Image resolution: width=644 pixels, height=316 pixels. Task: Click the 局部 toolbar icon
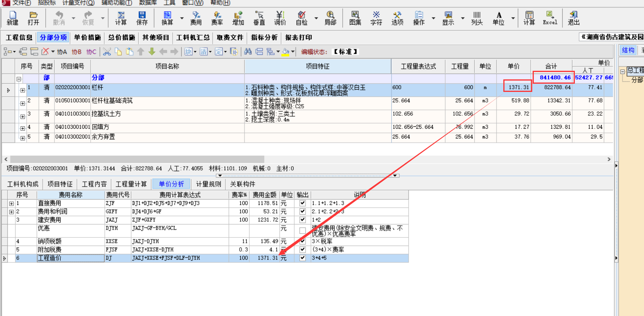pos(331,18)
